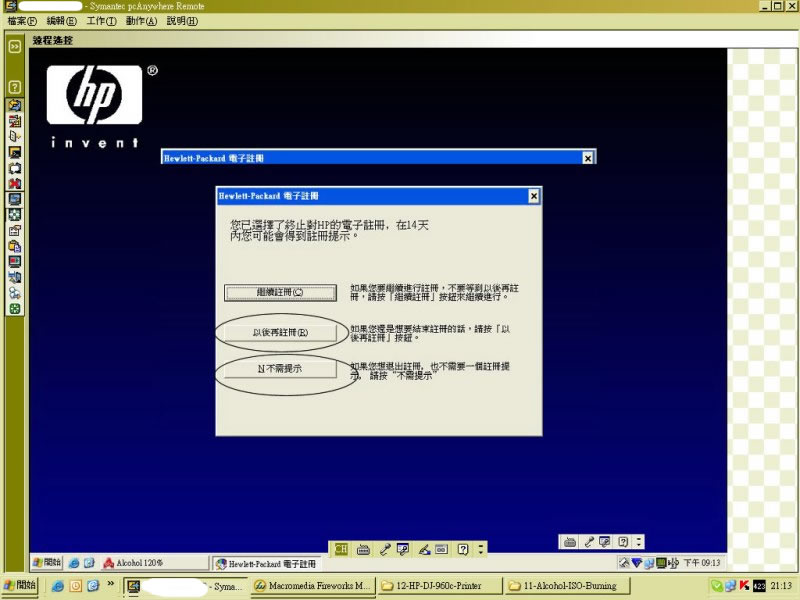Click green shield icon in local tray
Viewport: 800px width, 600px height.
[716, 586]
